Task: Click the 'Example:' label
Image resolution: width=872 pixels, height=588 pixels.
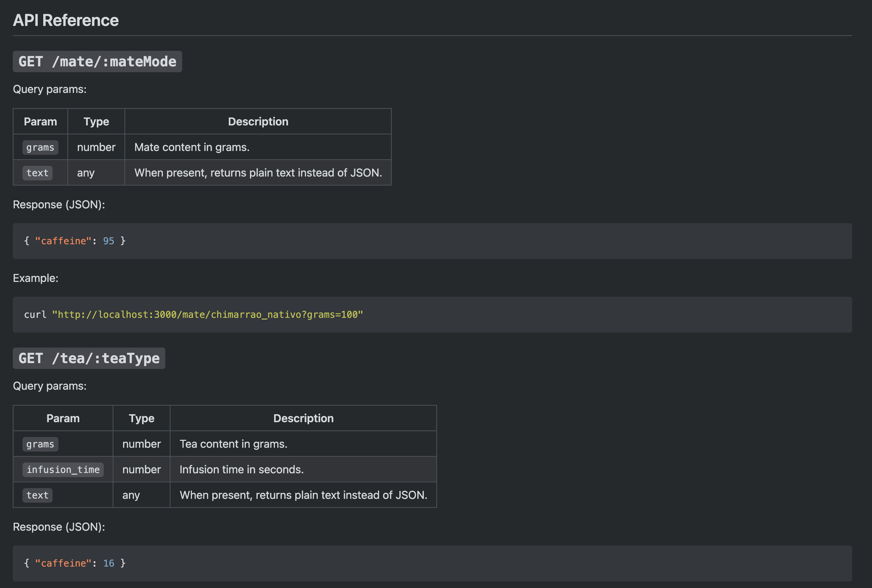Action: [36, 278]
